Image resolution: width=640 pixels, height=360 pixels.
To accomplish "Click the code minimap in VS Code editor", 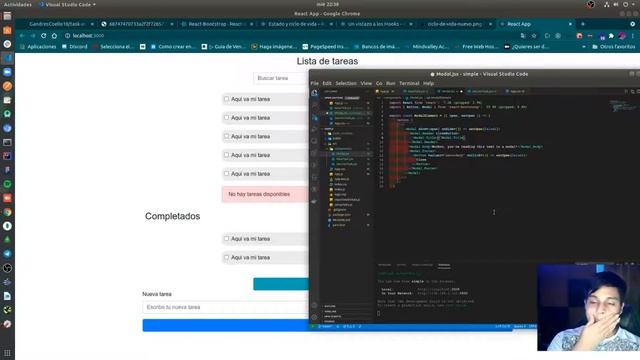I will pyautogui.click(x=622, y=106).
